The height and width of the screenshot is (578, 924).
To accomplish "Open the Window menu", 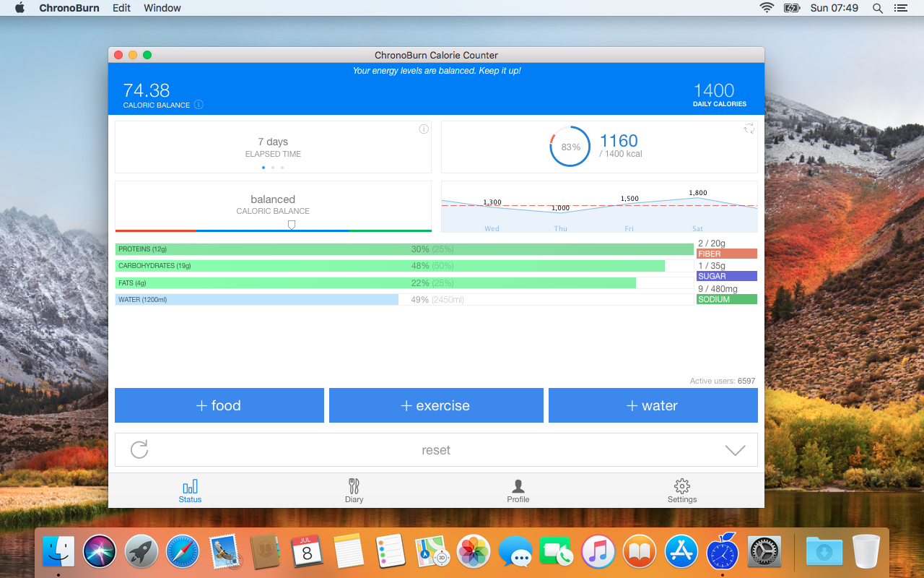I will 162,8.
